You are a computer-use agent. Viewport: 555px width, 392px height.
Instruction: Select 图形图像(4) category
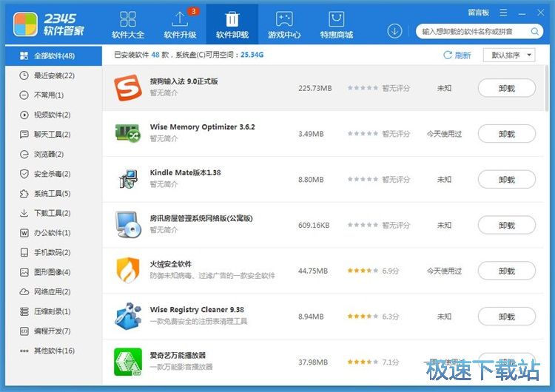point(53,272)
